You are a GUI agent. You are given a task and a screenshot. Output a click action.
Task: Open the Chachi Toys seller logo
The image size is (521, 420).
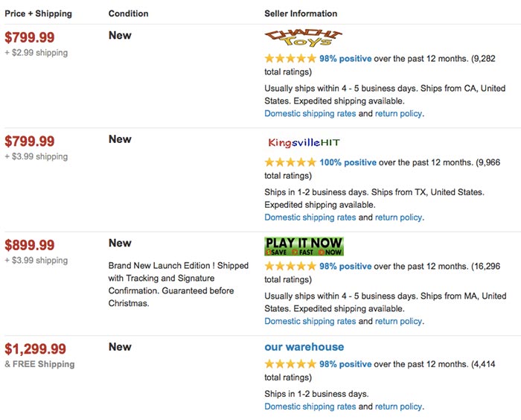coord(304,38)
